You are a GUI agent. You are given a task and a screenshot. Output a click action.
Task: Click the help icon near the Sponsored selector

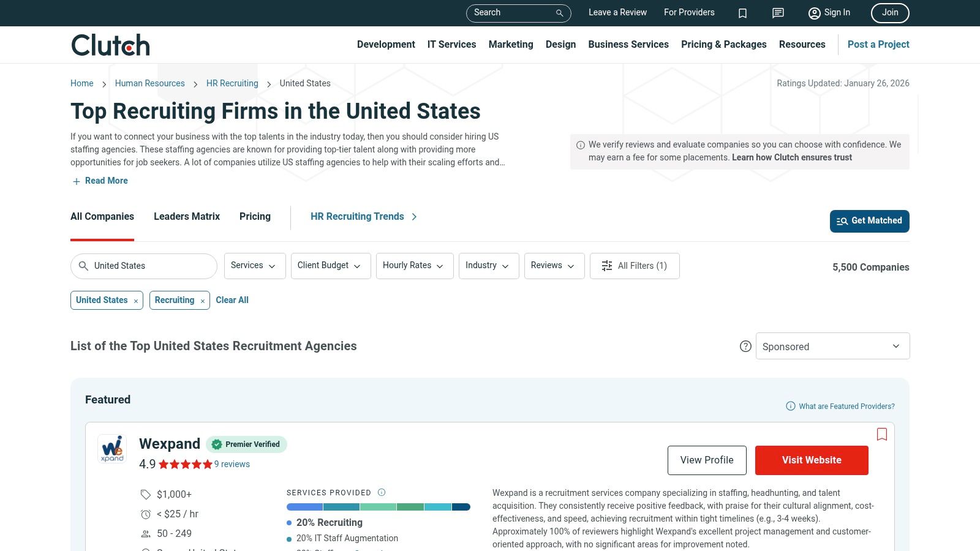click(x=745, y=346)
